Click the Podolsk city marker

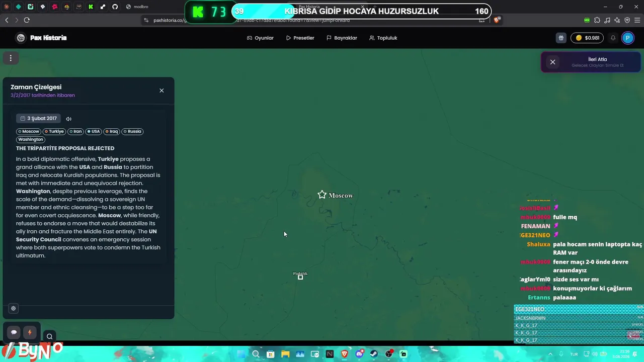(x=300, y=277)
